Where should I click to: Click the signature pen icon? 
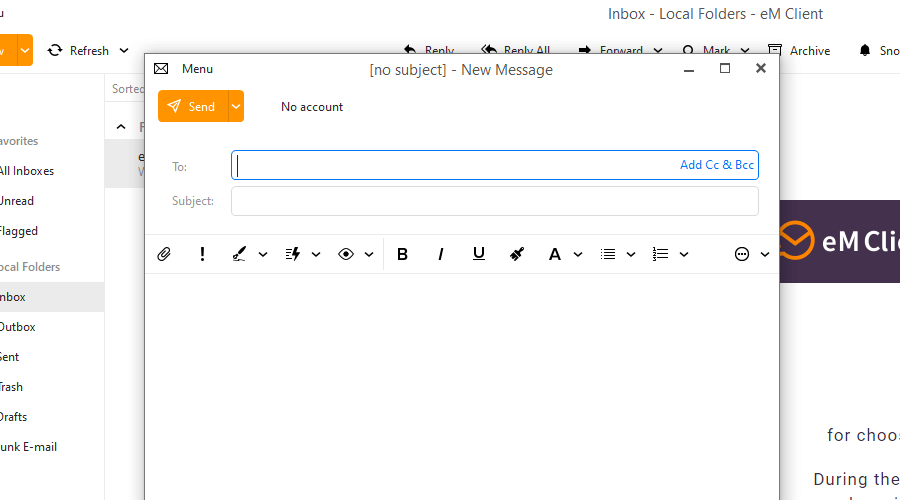point(239,254)
